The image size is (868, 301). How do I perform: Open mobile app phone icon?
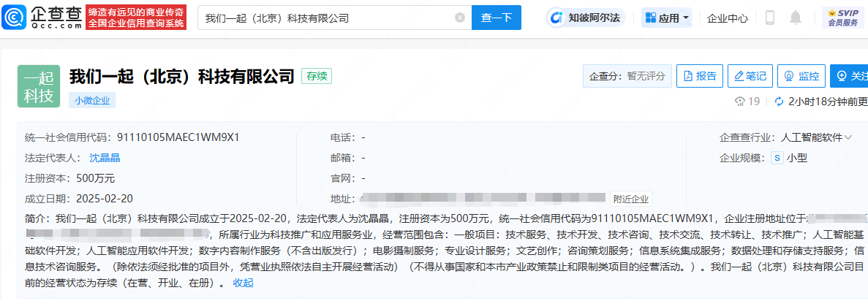(769, 18)
